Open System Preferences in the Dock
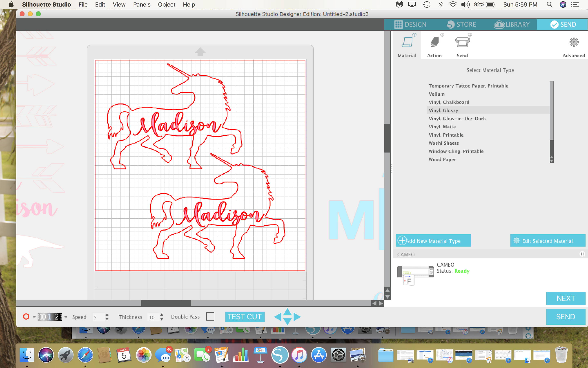The width and height of the screenshot is (588, 368). pyautogui.click(x=338, y=355)
